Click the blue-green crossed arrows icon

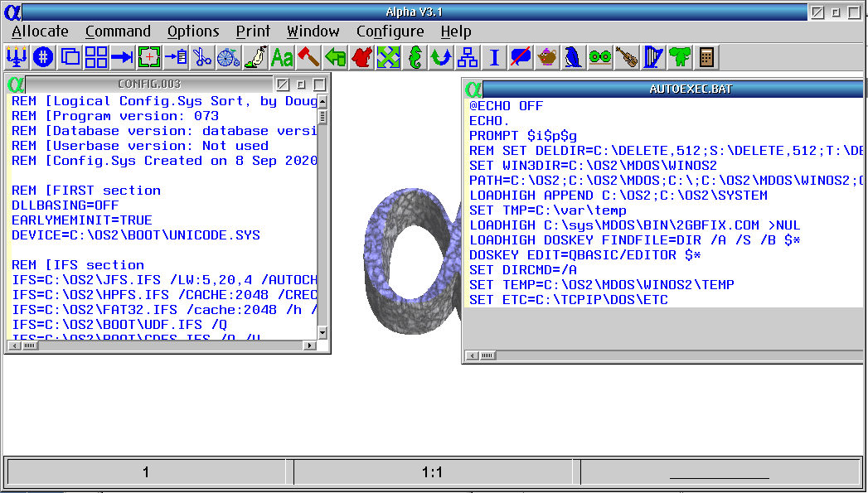click(388, 57)
